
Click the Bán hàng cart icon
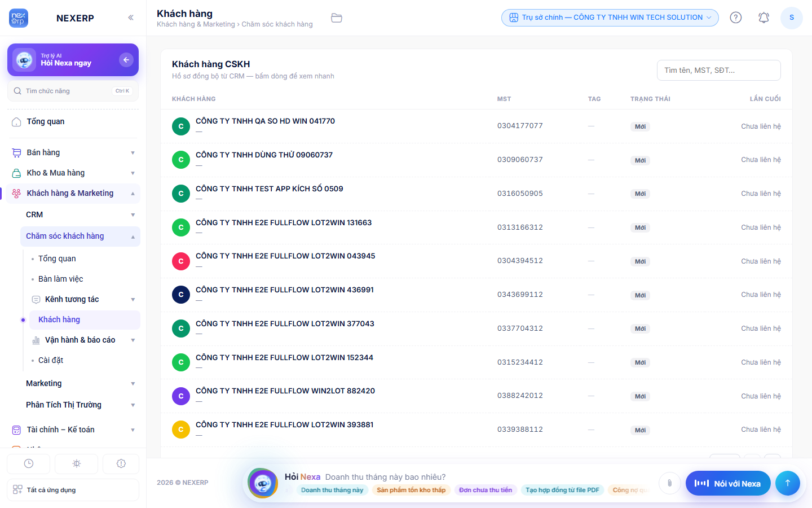pos(16,152)
